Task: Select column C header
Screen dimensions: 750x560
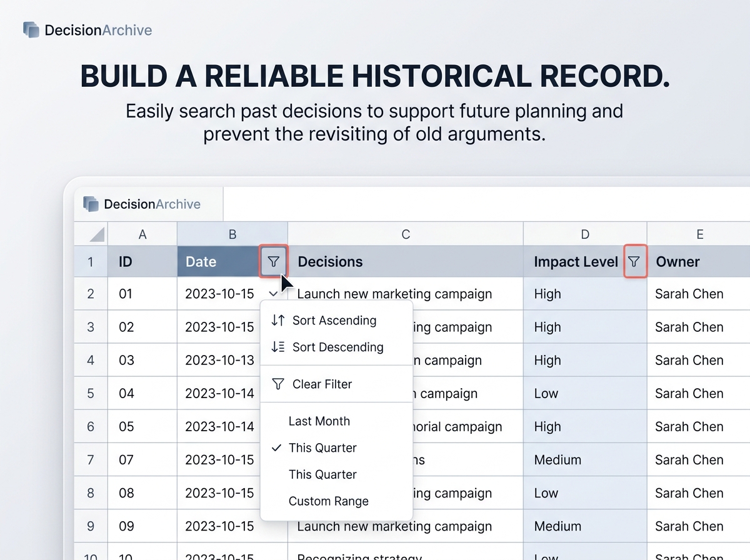Action: 406,234
